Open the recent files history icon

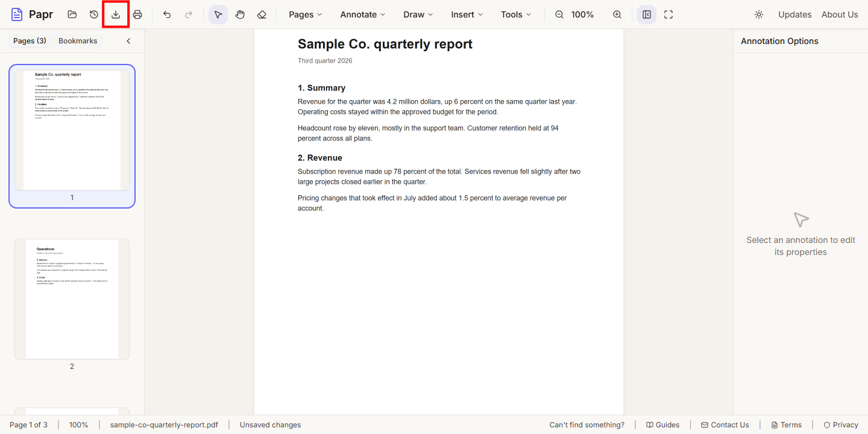click(94, 14)
